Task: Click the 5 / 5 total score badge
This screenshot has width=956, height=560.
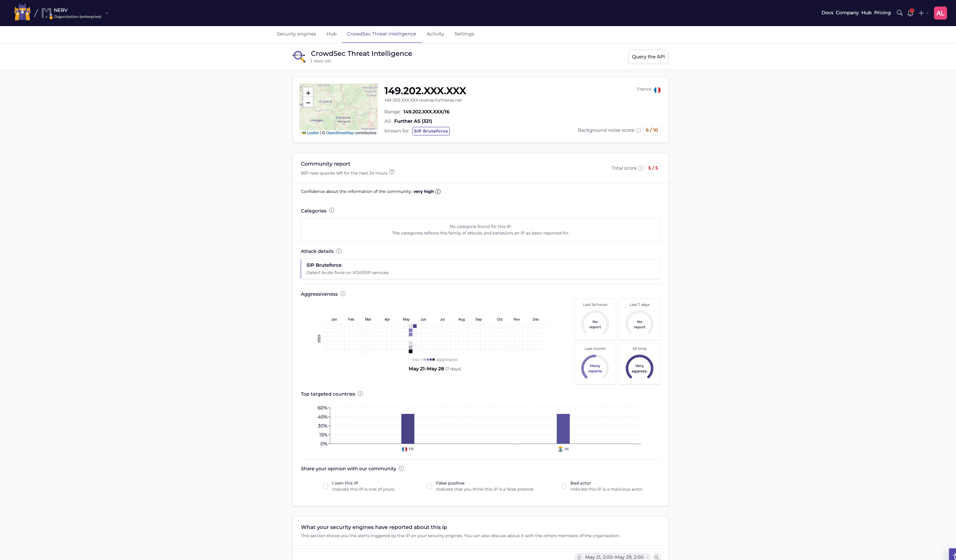Action: tap(653, 168)
